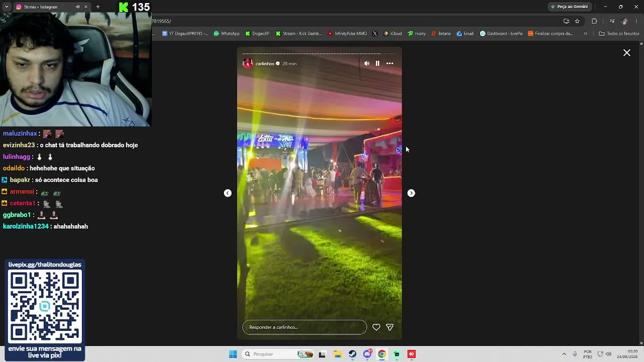
Task: Close the Instagram story viewer
Action: 627,53
